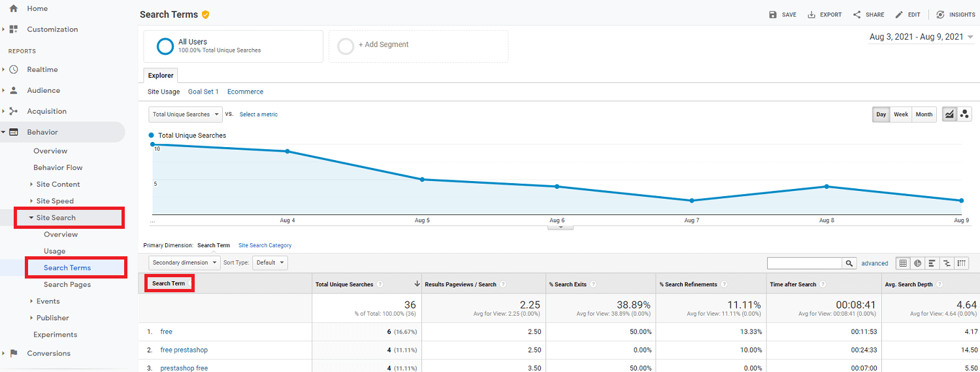The height and width of the screenshot is (372, 980).
Task: Expand the date range picker
Action: 921,37
